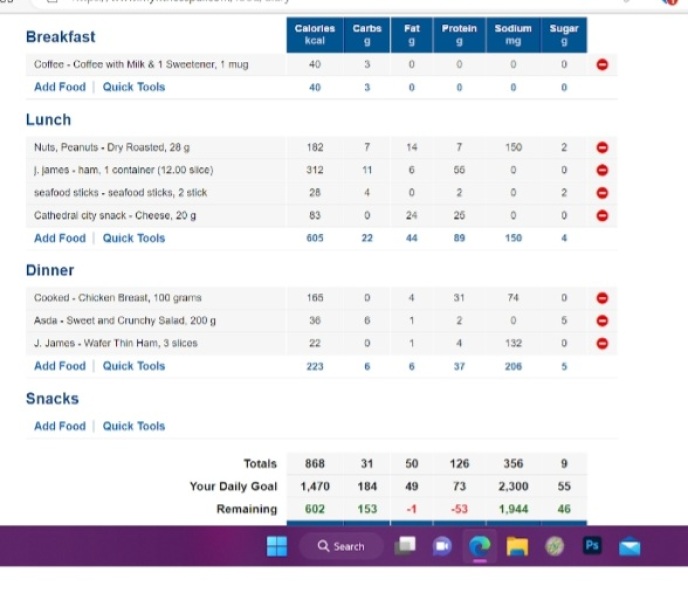Click the Totals calories value 868

315,464
